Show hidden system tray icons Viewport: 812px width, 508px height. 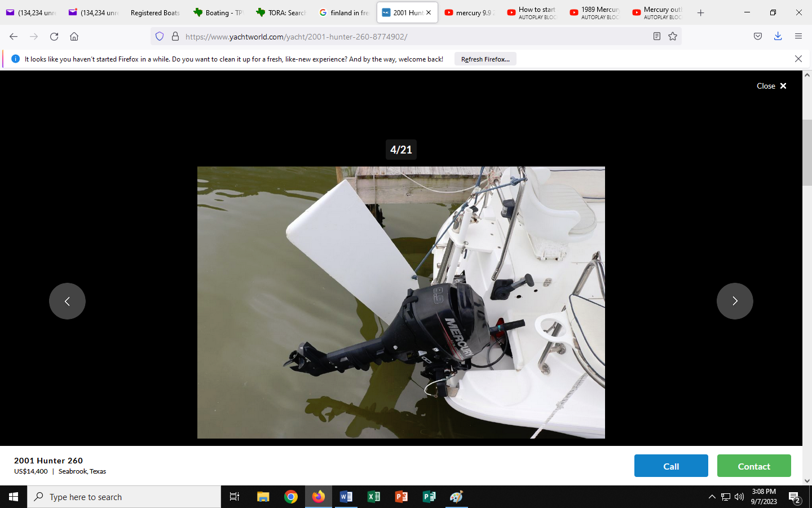click(x=712, y=497)
